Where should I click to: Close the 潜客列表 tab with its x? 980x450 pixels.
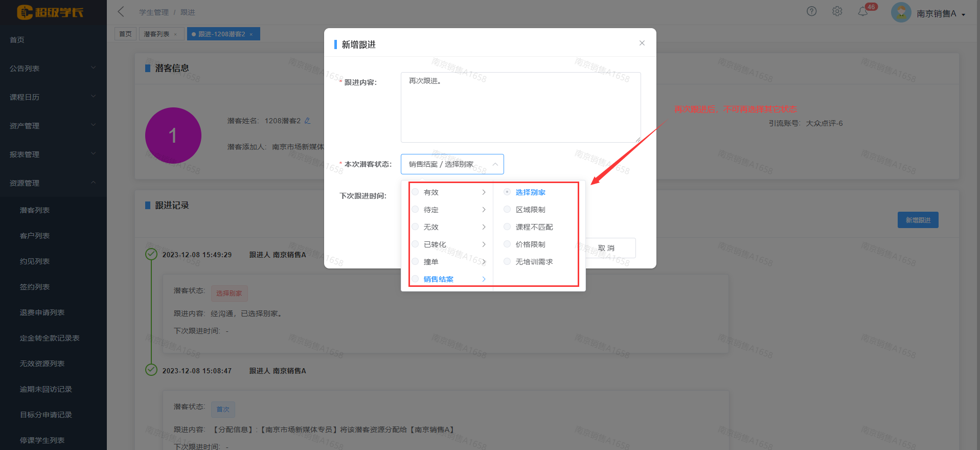pos(175,34)
